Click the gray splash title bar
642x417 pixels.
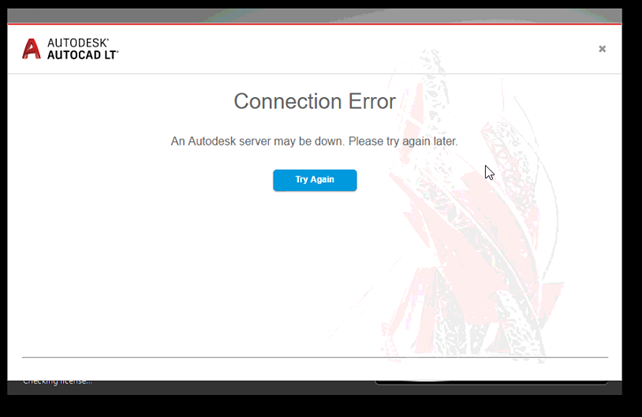tap(314, 16)
